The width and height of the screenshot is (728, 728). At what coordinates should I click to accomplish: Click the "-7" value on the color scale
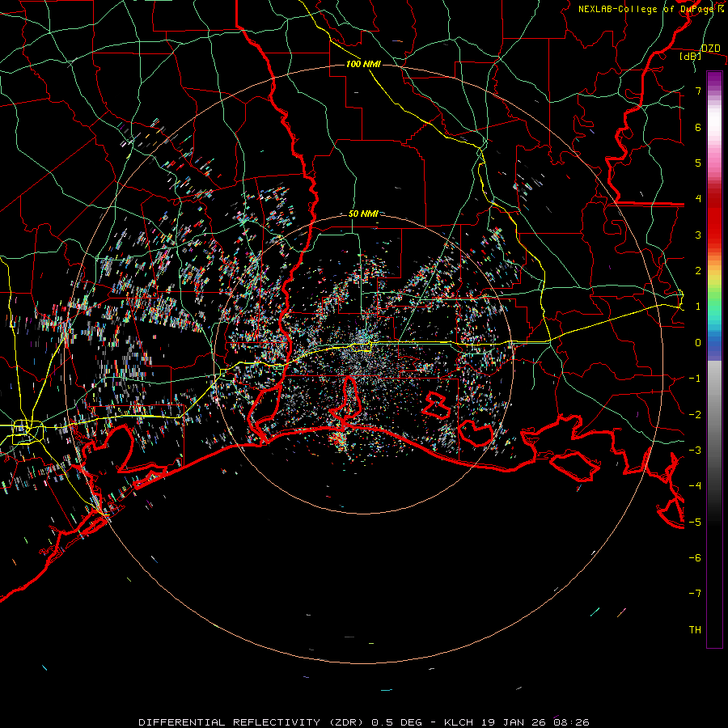(x=695, y=594)
